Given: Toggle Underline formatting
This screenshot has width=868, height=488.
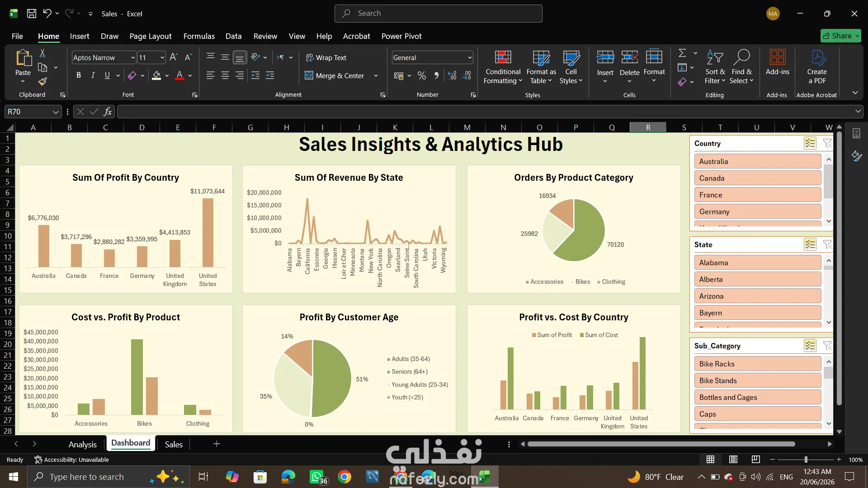Looking at the screenshot, I should point(107,75).
